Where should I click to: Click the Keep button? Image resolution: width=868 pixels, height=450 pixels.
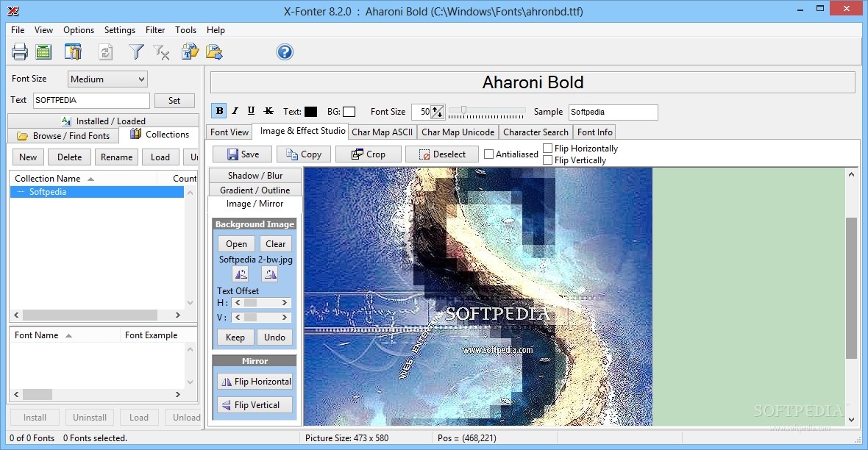click(235, 337)
